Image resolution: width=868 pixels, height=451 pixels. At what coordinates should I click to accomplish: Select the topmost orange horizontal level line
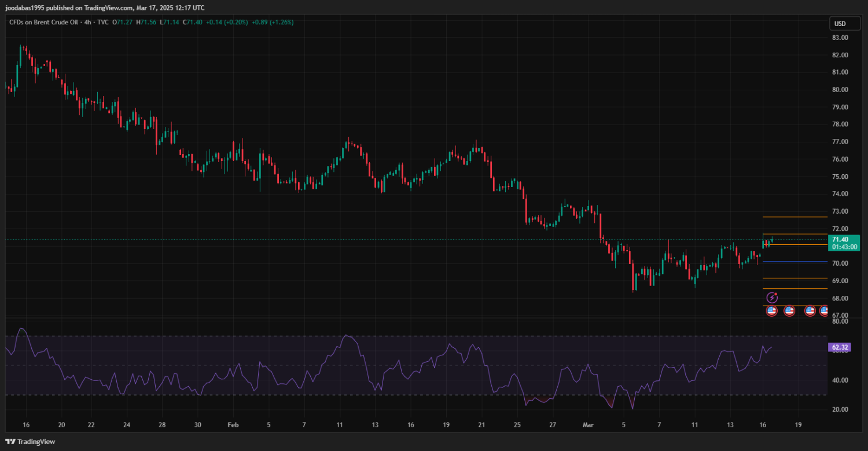coord(794,217)
